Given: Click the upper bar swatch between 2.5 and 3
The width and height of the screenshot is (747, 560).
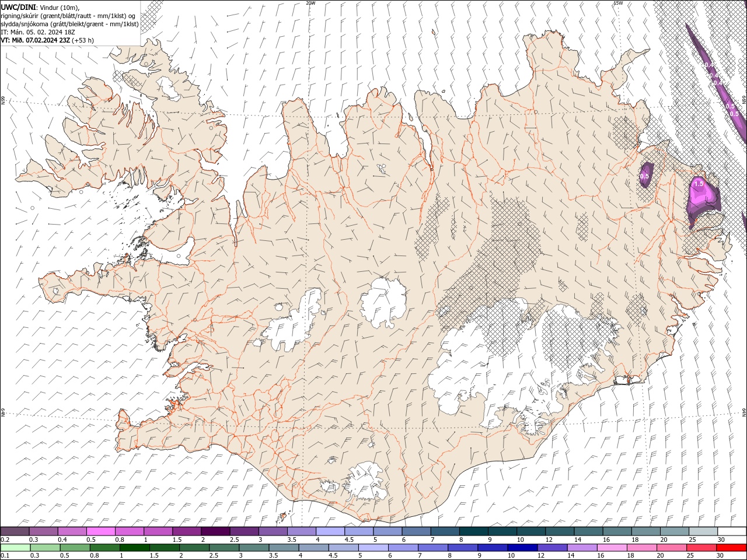Looking at the screenshot, I should pos(244,531).
